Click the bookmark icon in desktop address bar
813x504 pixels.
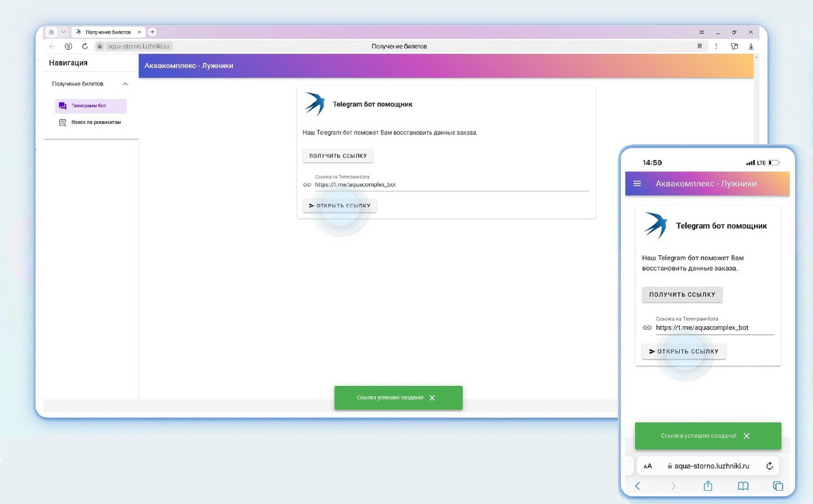coord(699,46)
